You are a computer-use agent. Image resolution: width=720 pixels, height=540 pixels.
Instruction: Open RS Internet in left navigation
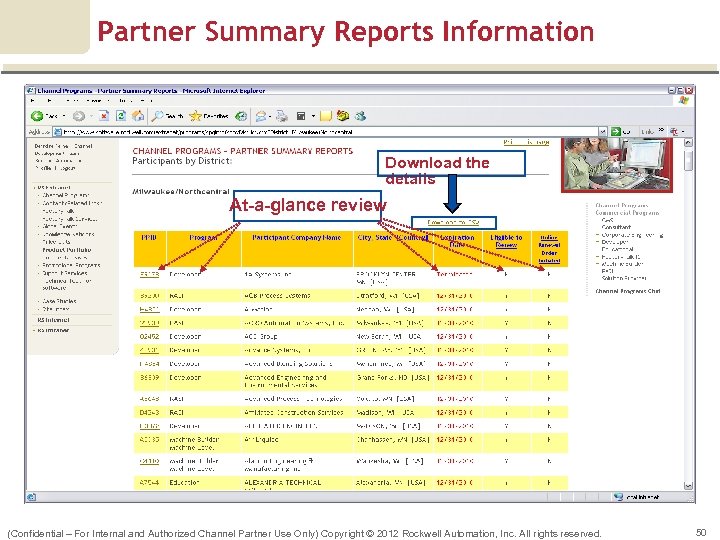click(x=53, y=320)
